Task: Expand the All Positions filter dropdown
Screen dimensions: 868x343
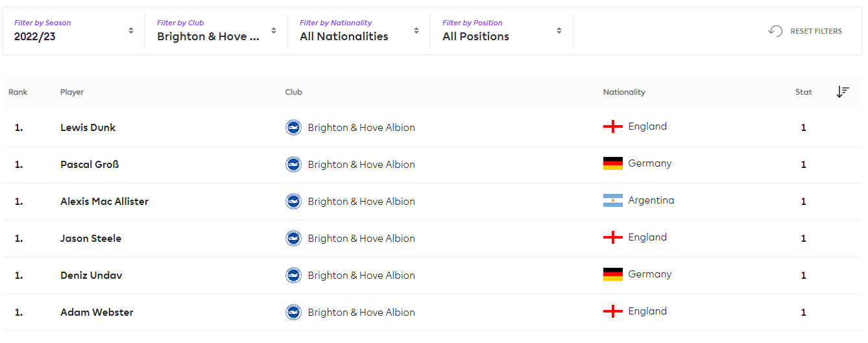Action: (502, 30)
